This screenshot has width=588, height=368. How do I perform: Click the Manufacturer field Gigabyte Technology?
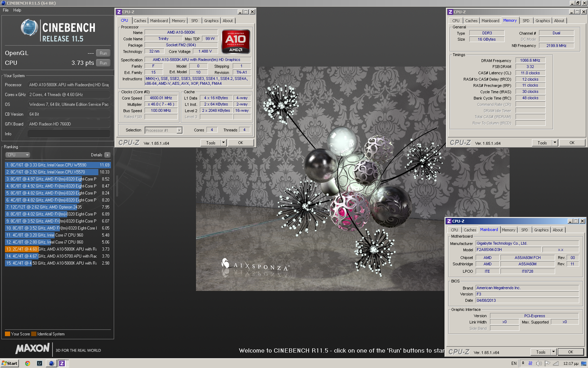527,243
